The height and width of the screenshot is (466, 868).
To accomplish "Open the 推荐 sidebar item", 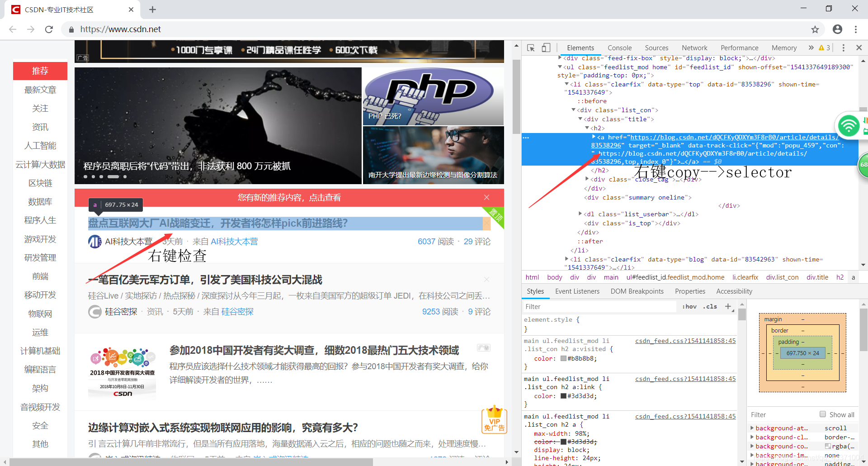I will pos(40,71).
